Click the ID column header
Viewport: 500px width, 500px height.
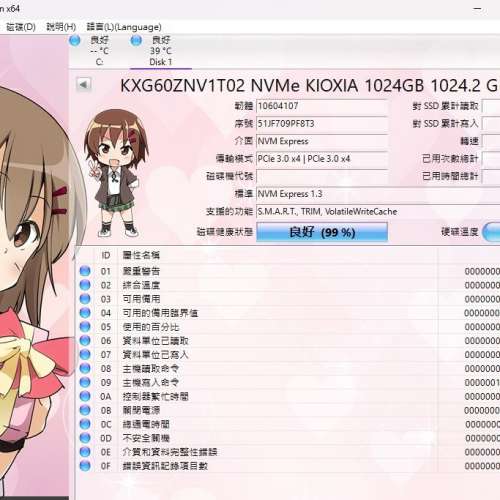click(x=106, y=255)
